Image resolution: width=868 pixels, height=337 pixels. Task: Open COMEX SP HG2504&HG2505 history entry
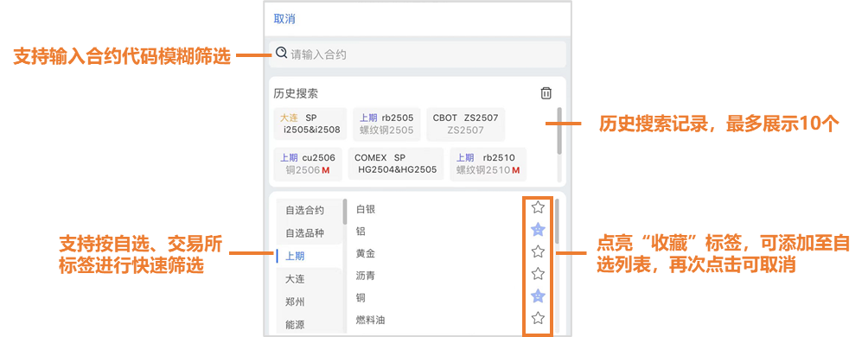396,164
